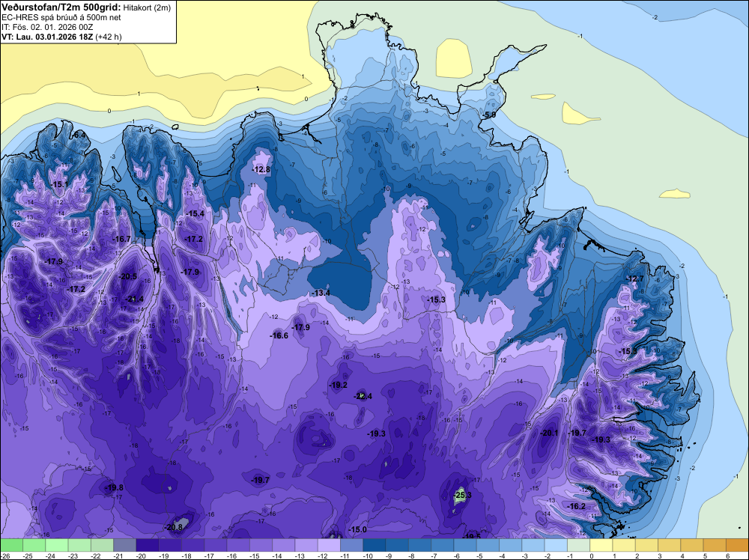Select the -10 label on the legend bar

[x=369, y=556]
